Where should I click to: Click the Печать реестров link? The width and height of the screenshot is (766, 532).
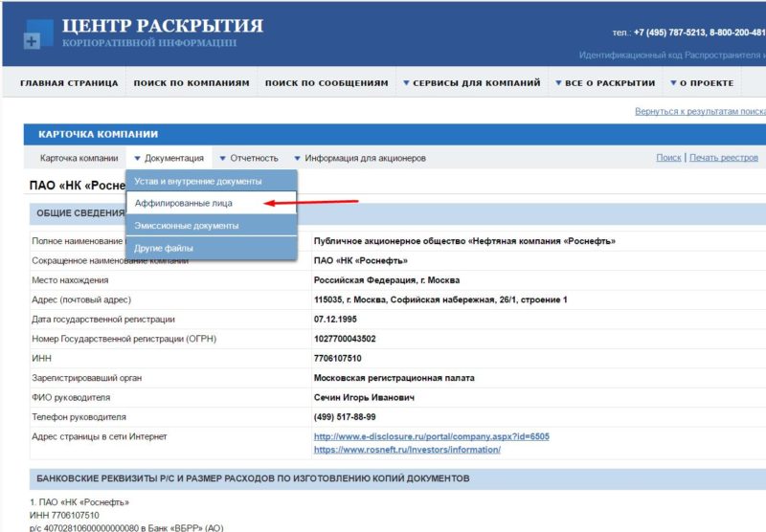[724, 158]
